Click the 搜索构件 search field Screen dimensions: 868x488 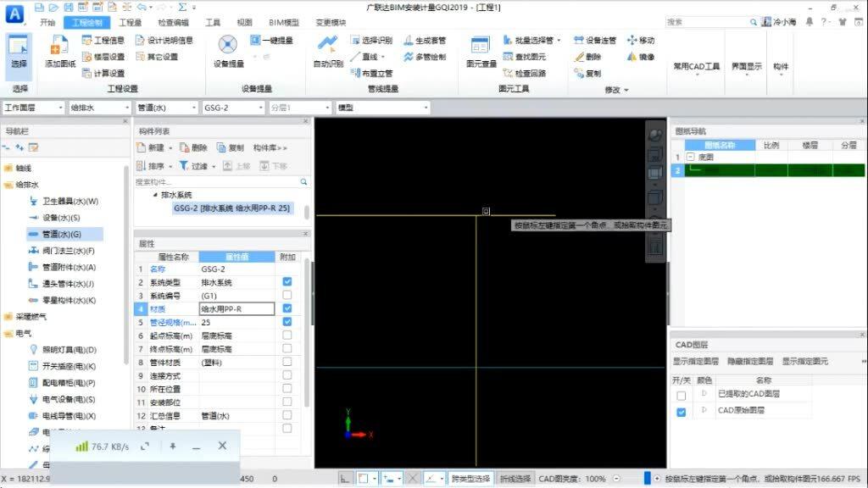[221, 182]
